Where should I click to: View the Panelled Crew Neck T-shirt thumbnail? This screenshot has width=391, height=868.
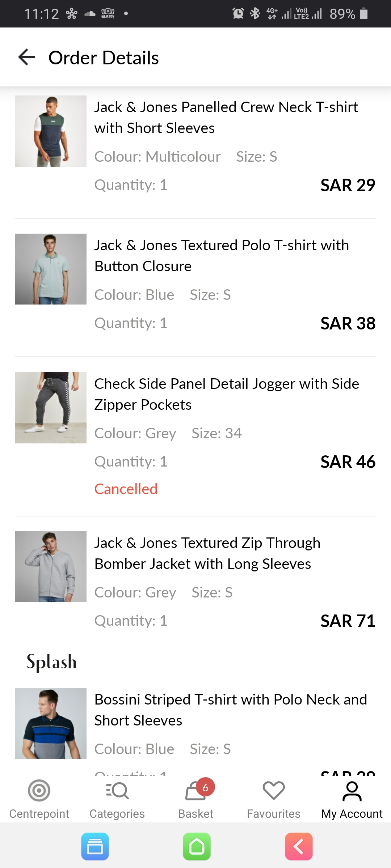[x=51, y=131]
